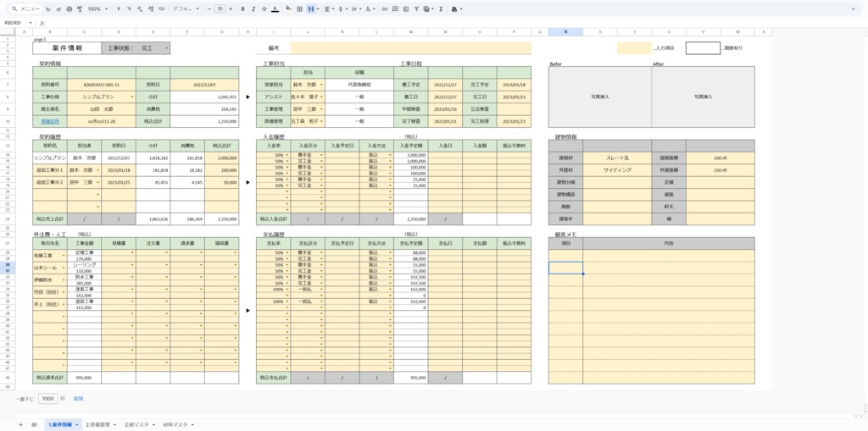Select the スレート瓦 屋根材 cell
This screenshot has height=431, width=868.
pyautogui.click(x=617, y=157)
